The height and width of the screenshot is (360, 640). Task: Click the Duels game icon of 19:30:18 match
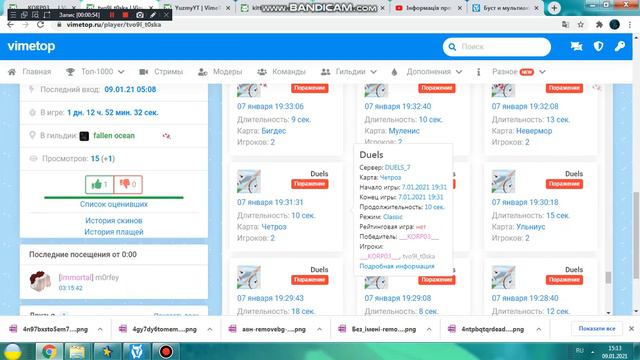pos(503,181)
